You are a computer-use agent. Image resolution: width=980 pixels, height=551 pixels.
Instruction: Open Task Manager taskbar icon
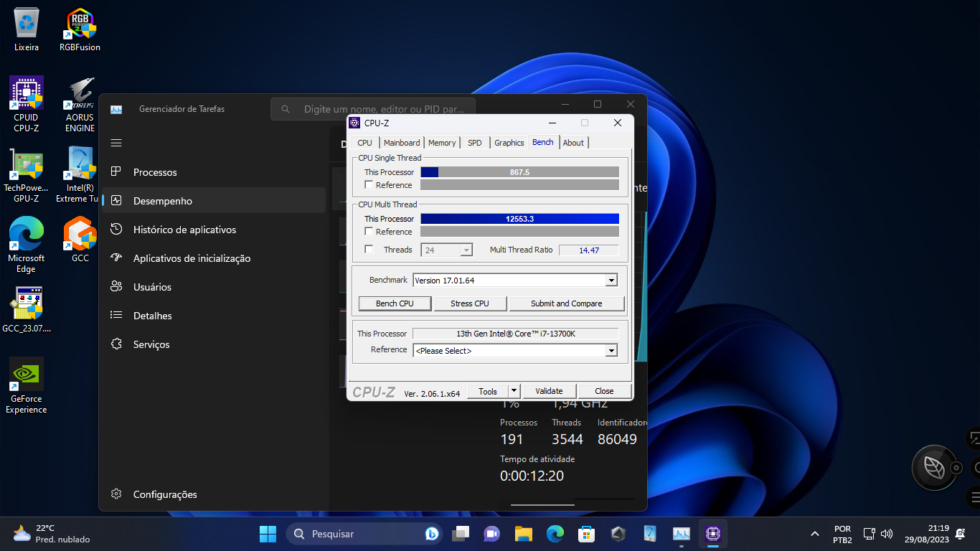[x=682, y=534]
